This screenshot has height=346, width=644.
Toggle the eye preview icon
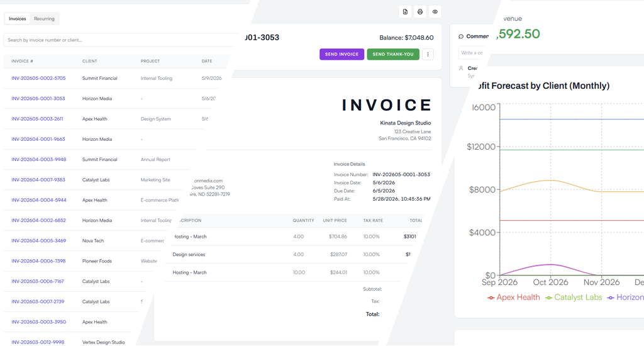[x=435, y=12]
